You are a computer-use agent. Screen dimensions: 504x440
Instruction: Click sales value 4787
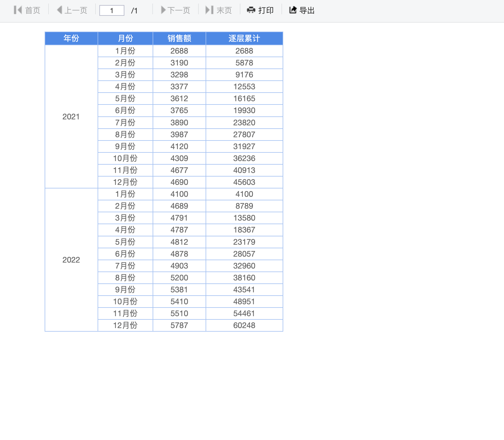click(179, 230)
